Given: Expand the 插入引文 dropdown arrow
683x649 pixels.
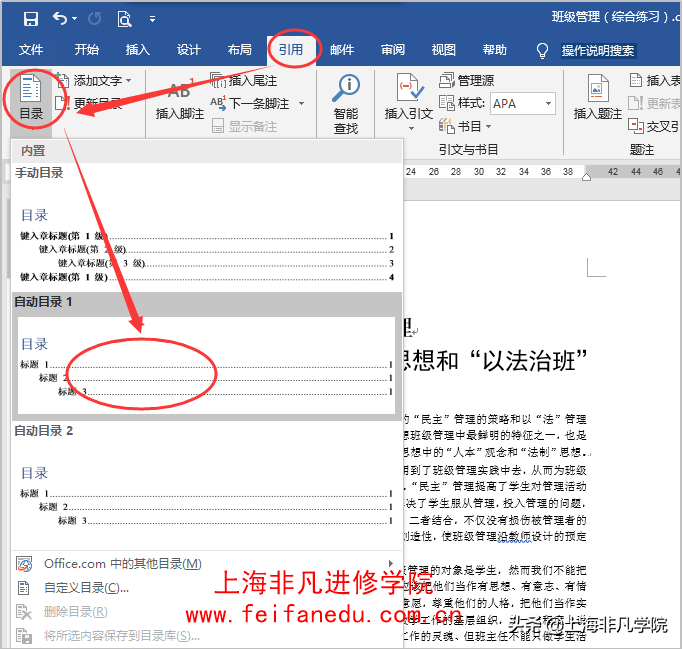Looking at the screenshot, I should coord(411,128).
